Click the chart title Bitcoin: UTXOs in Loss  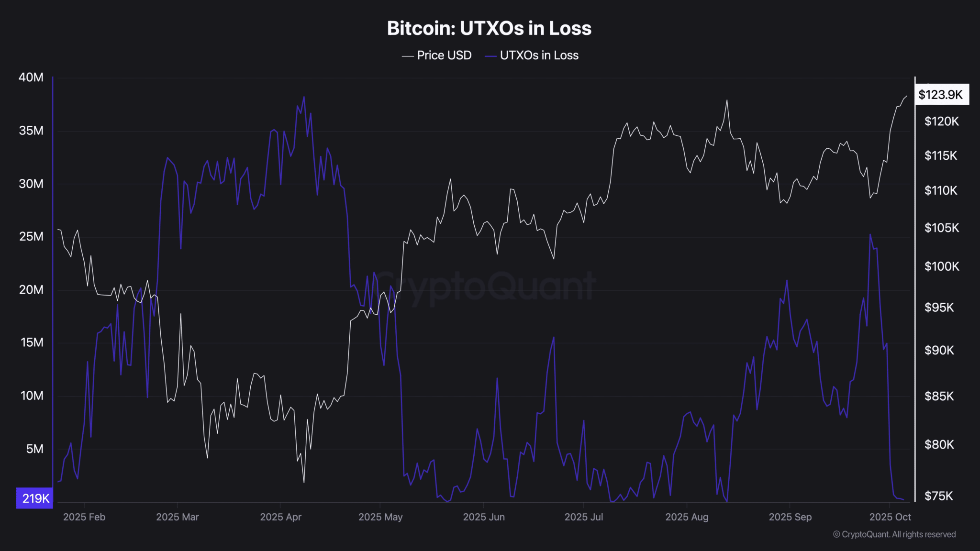489,28
